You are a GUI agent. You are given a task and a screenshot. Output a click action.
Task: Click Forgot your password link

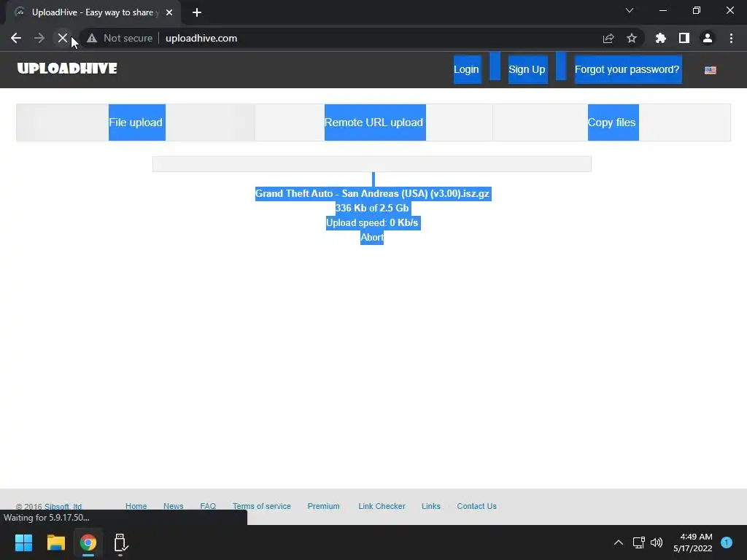click(x=627, y=69)
